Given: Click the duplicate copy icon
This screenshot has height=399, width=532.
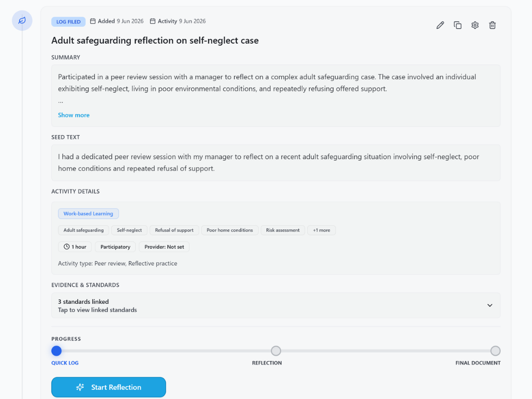Looking at the screenshot, I should [458, 25].
